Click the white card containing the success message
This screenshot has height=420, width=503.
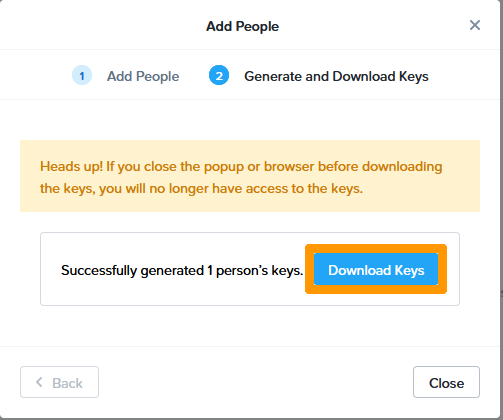coord(250,269)
